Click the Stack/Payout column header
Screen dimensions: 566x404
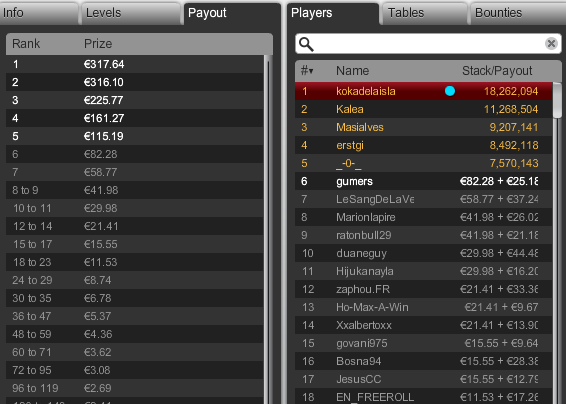[497, 71]
